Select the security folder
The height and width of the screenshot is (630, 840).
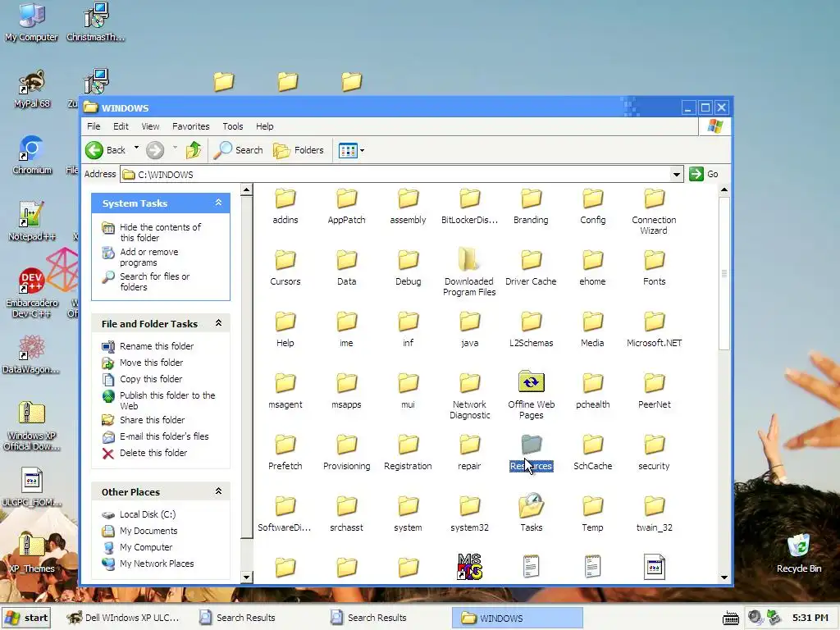coord(654,453)
